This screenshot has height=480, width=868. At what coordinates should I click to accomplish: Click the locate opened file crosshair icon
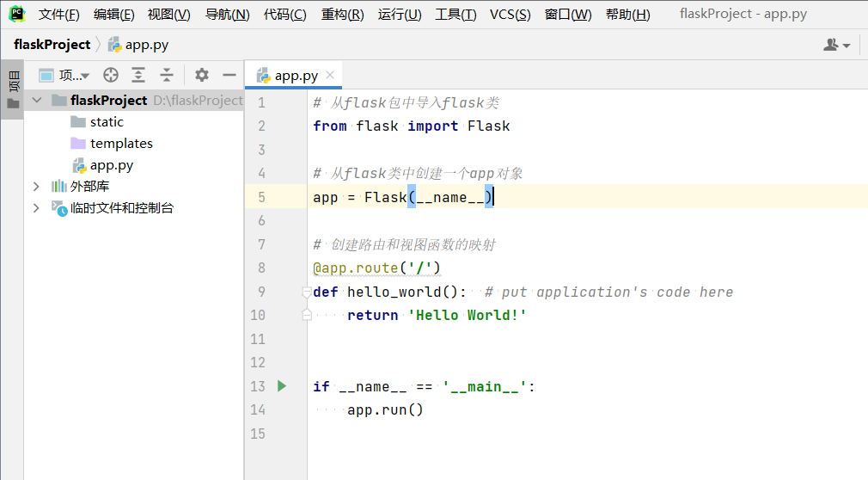(111, 75)
